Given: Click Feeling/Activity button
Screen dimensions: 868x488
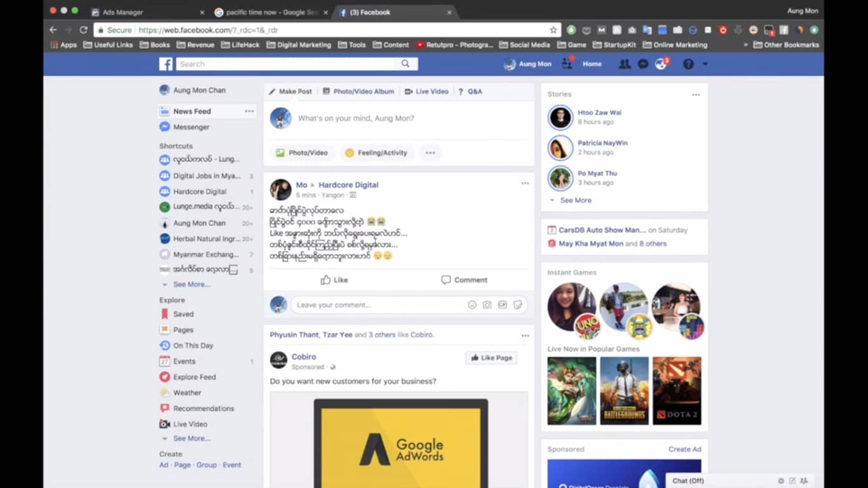Looking at the screenshot, I should coord(376,152).
